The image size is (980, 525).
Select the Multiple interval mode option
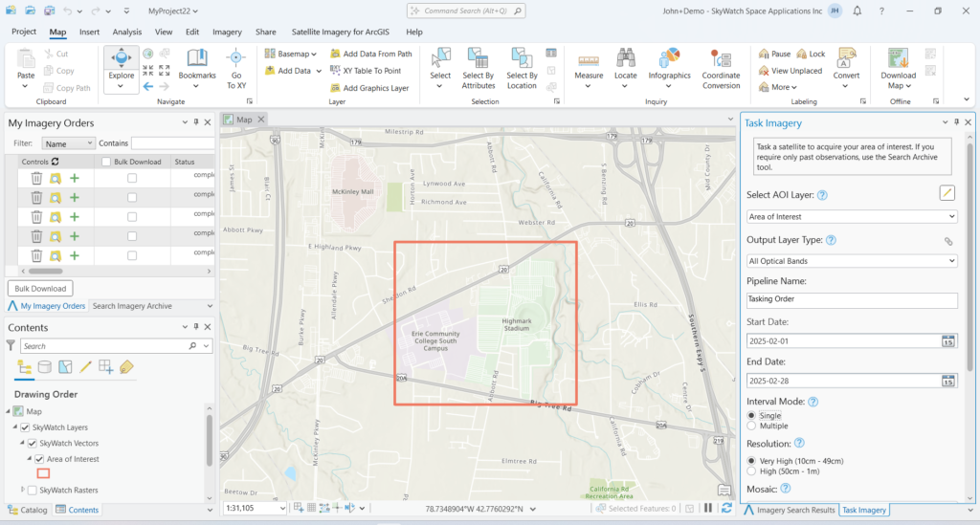(x=751, y=426)
